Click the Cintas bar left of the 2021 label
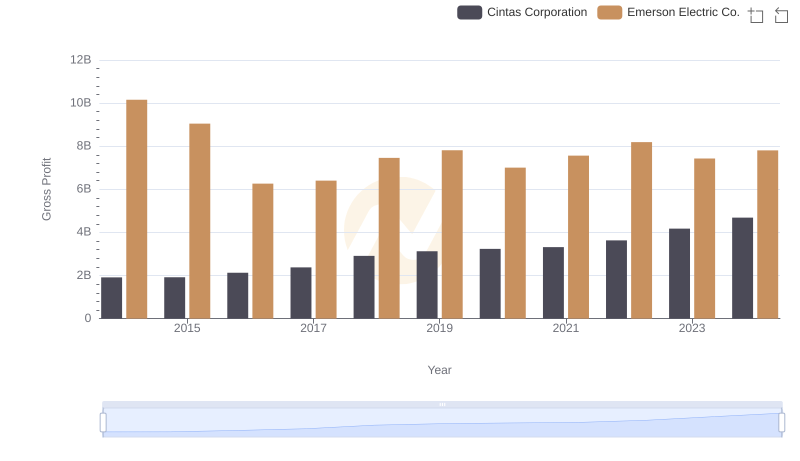Image resolution: width=800 pixels, height=461 pixels. pos(554,283)
